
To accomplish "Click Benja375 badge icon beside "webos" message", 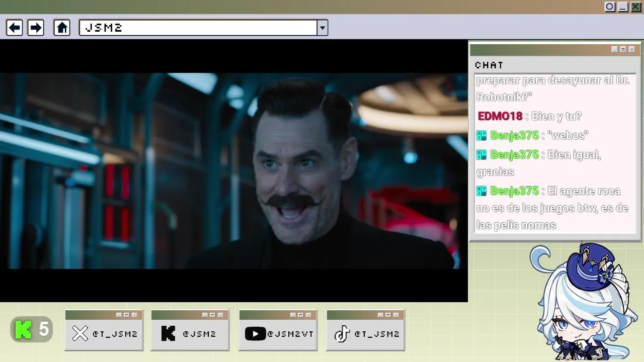I will coord(481,135).
